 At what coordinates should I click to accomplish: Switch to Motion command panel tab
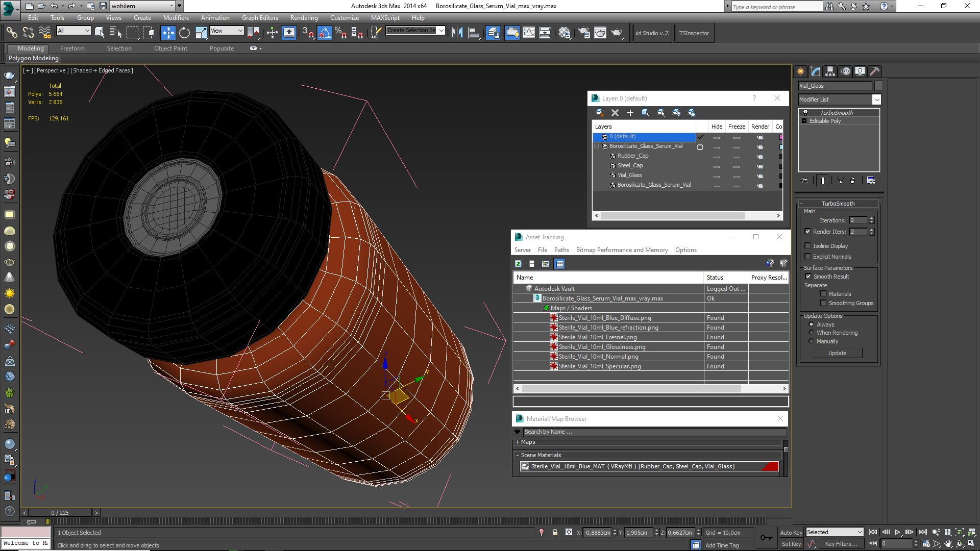(845, 71)
